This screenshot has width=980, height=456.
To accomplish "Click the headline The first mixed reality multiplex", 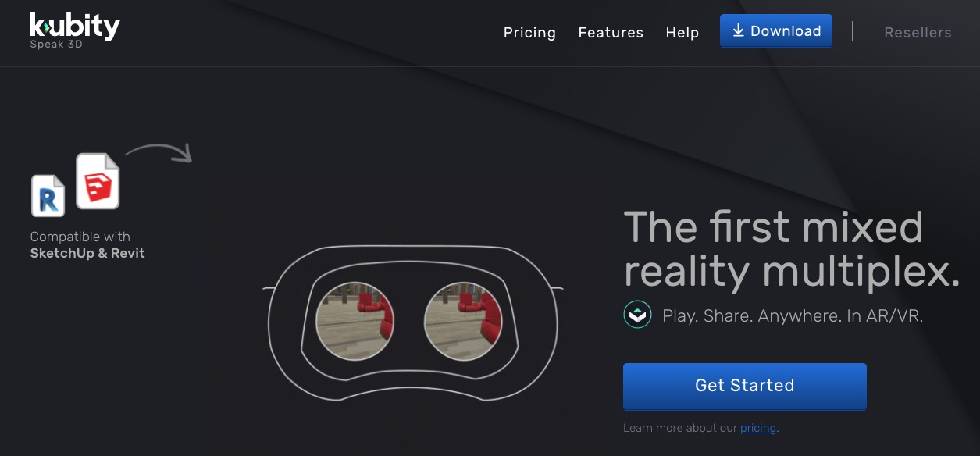I will click(792, 250).
